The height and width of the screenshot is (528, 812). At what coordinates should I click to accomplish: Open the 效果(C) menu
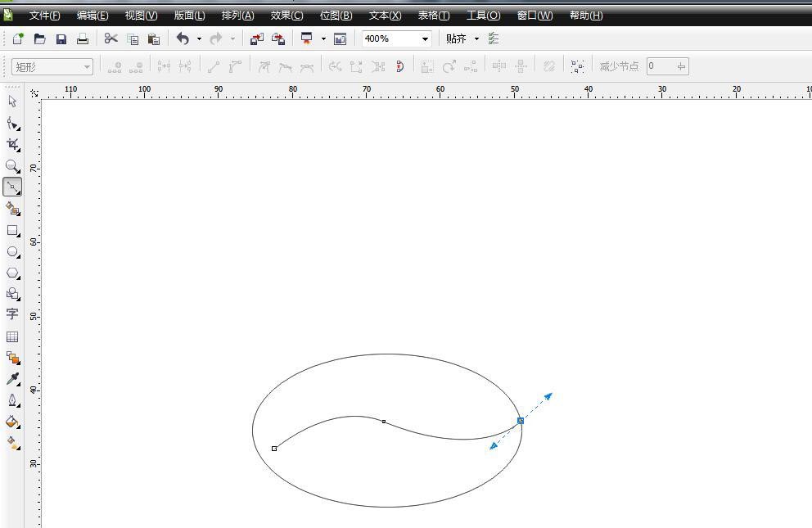click(286, 16)
